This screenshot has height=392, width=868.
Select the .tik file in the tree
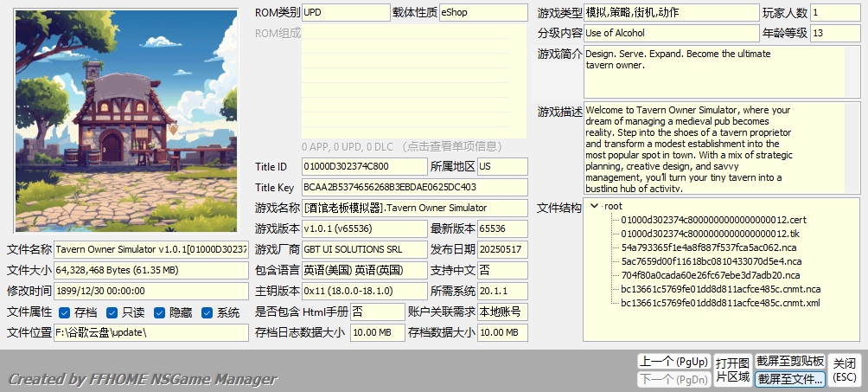[710, 234]
